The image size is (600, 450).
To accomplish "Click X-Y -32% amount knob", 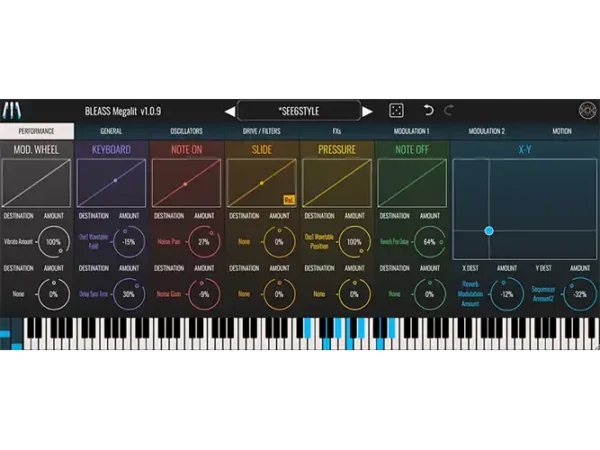I will 580,294.
